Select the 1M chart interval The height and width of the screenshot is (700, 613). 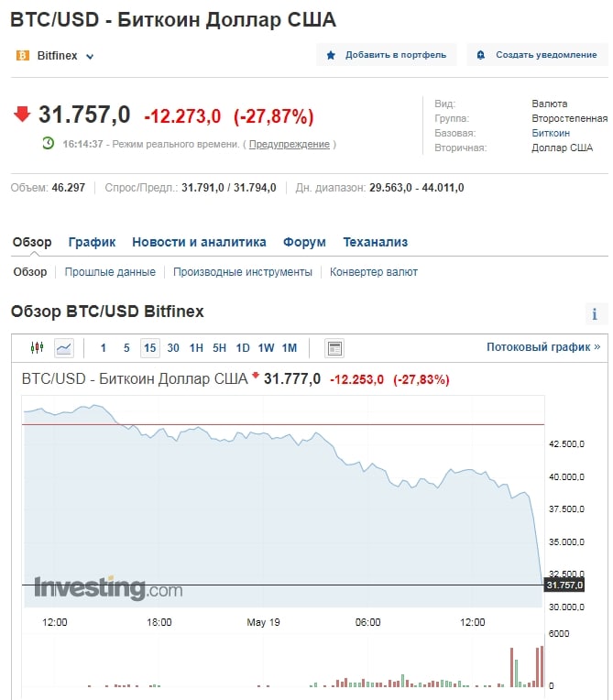point(290,348)
